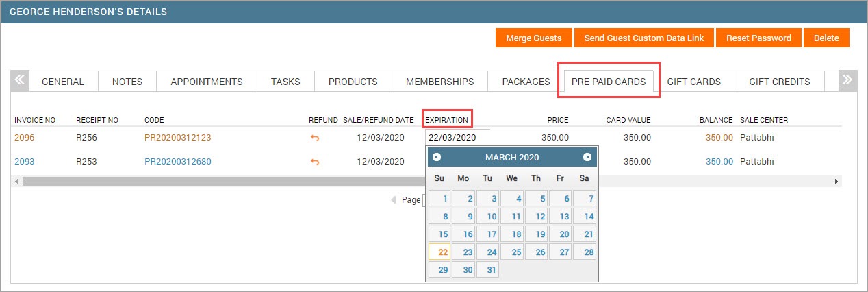
Task: Pick March 28 in the calendar
Action: pos(585,252)
